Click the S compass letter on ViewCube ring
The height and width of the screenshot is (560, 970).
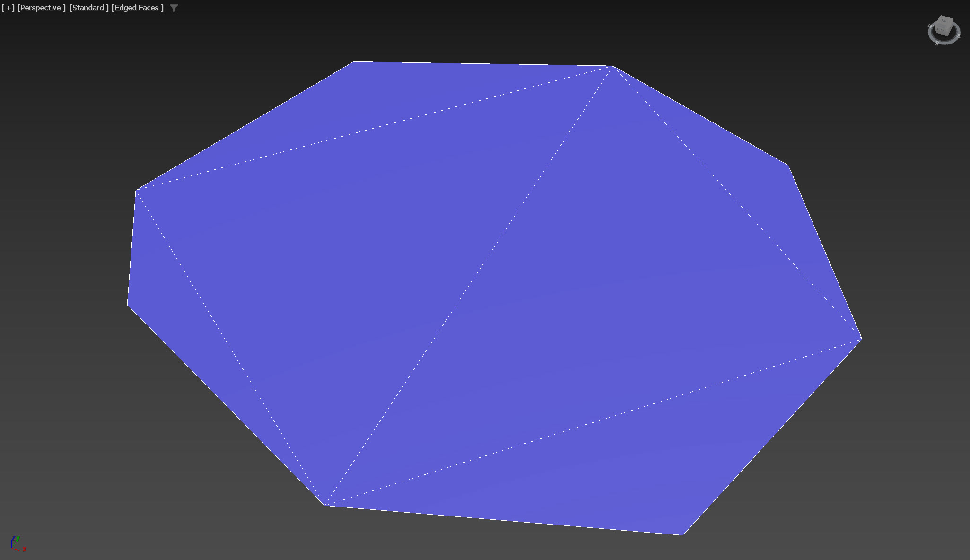pos(937,44)
